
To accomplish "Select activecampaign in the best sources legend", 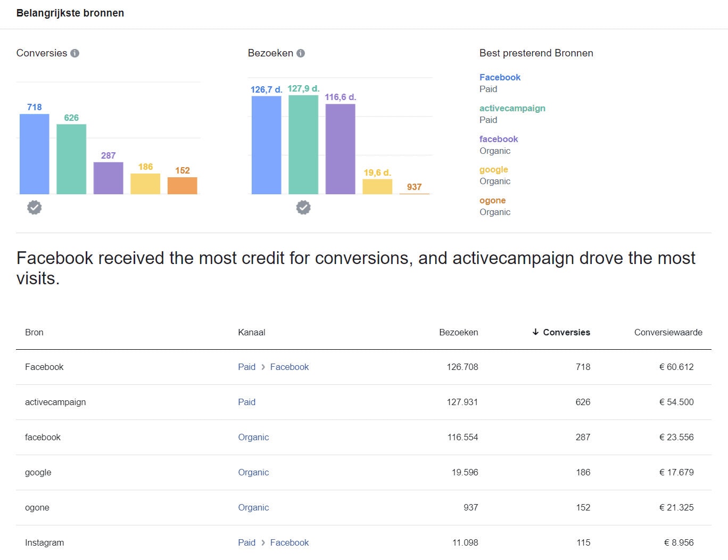I will 512,108.
